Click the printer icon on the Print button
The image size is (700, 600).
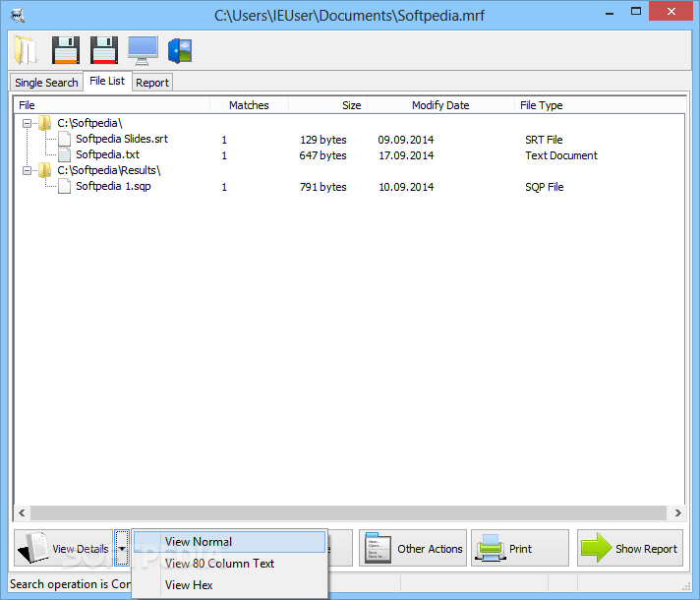pos(491,548)
